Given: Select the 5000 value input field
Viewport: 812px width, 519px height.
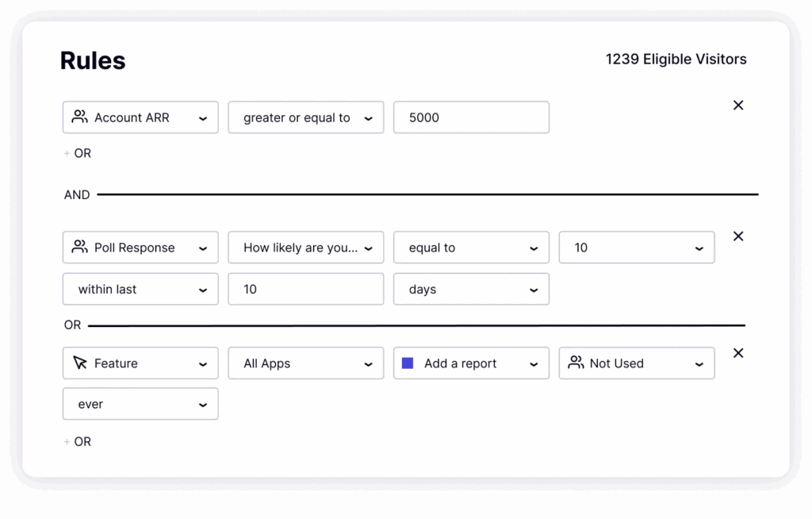Looking at the screenshot, I should pos(471,117).
